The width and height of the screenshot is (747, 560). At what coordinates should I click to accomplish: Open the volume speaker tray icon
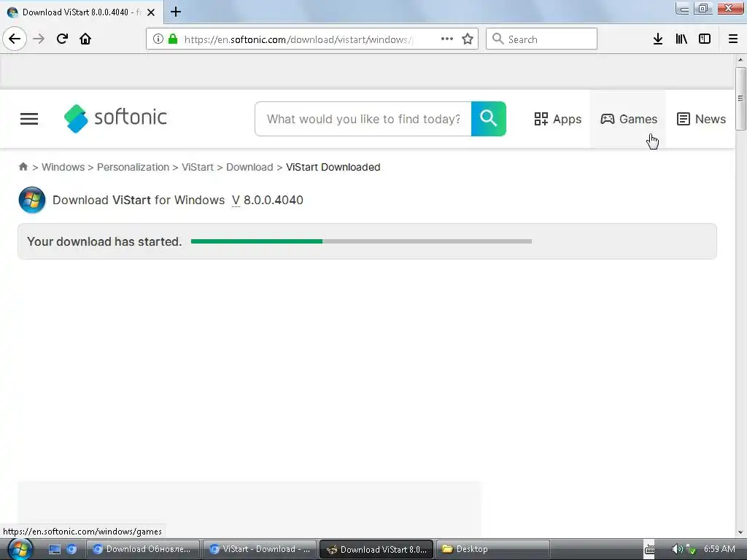[x=676, y=549]
